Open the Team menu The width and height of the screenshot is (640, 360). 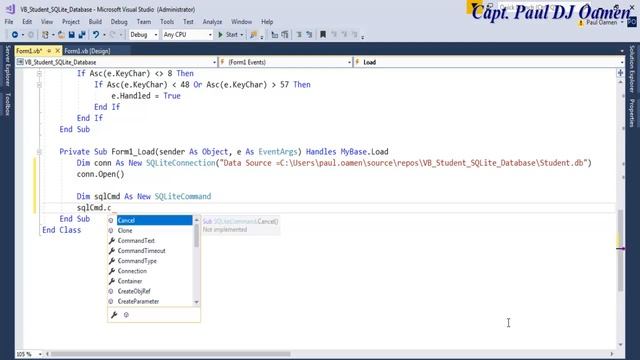[x=144, y=22]
